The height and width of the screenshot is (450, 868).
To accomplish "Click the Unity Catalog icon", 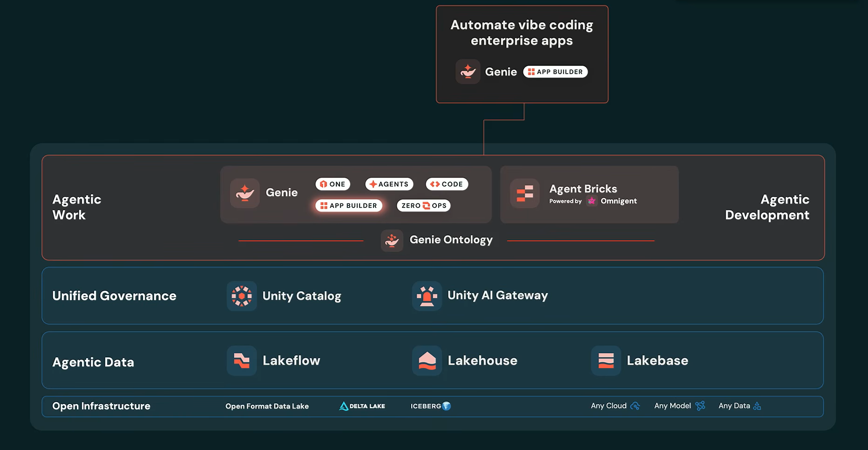I will [242, 296].
